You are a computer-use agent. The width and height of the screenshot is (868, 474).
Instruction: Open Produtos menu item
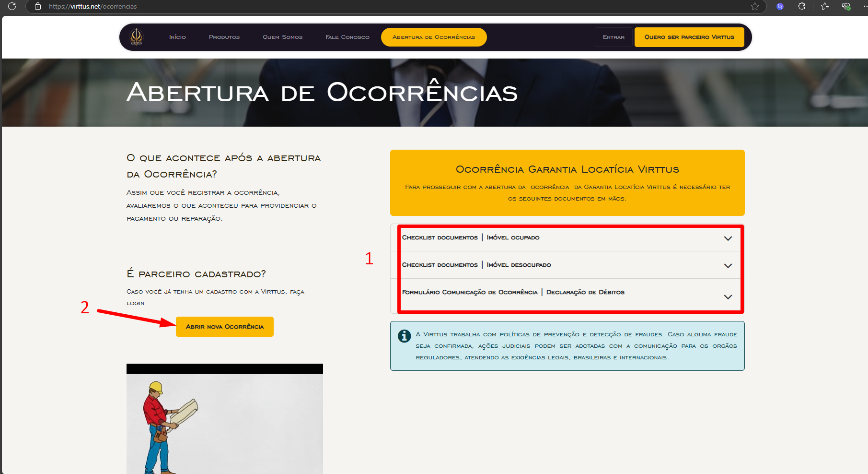click(x=224, y=37)
